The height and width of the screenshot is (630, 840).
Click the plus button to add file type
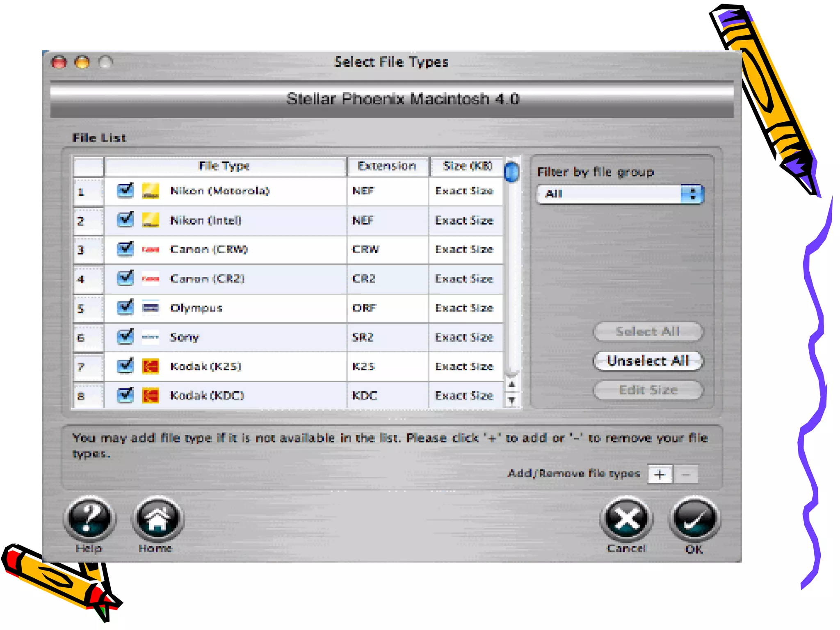tap(660, 475)
